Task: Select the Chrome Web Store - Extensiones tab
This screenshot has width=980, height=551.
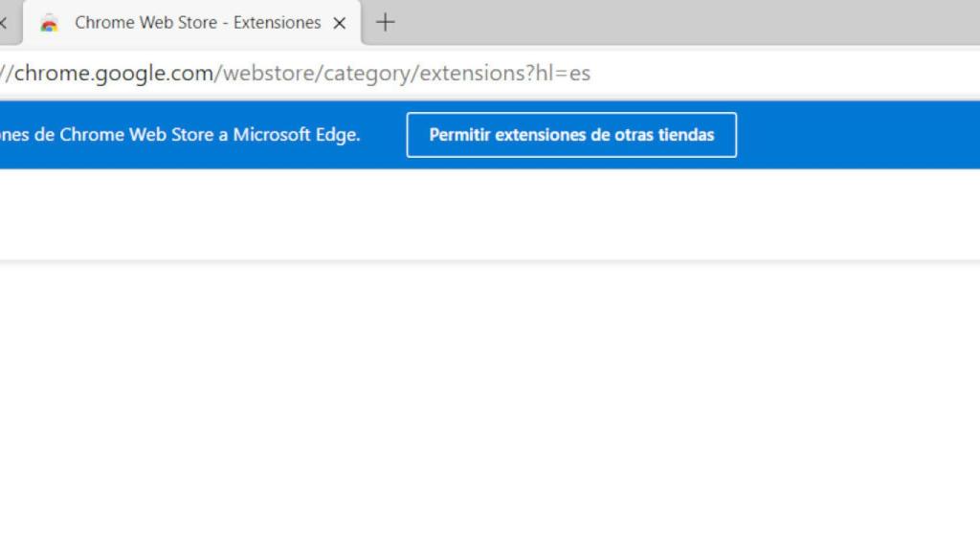Action: [191, 23]
